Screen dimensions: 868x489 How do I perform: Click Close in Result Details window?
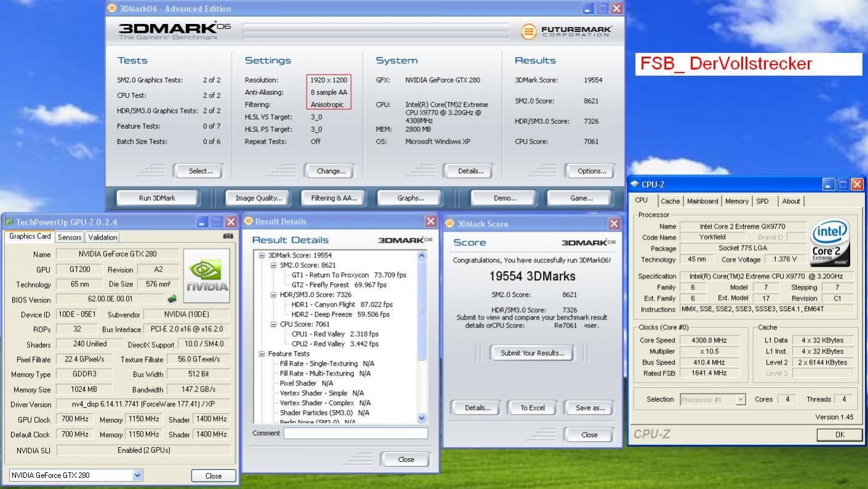click(x=406, y=459)
